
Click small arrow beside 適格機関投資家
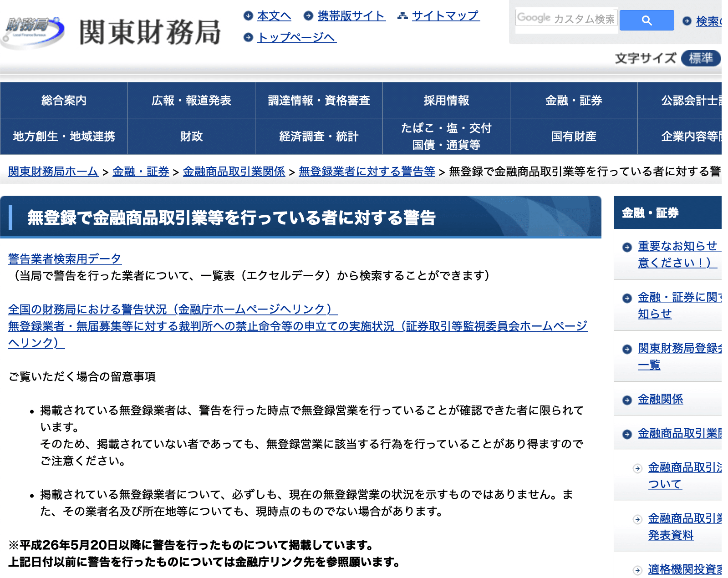click(638, 570)
